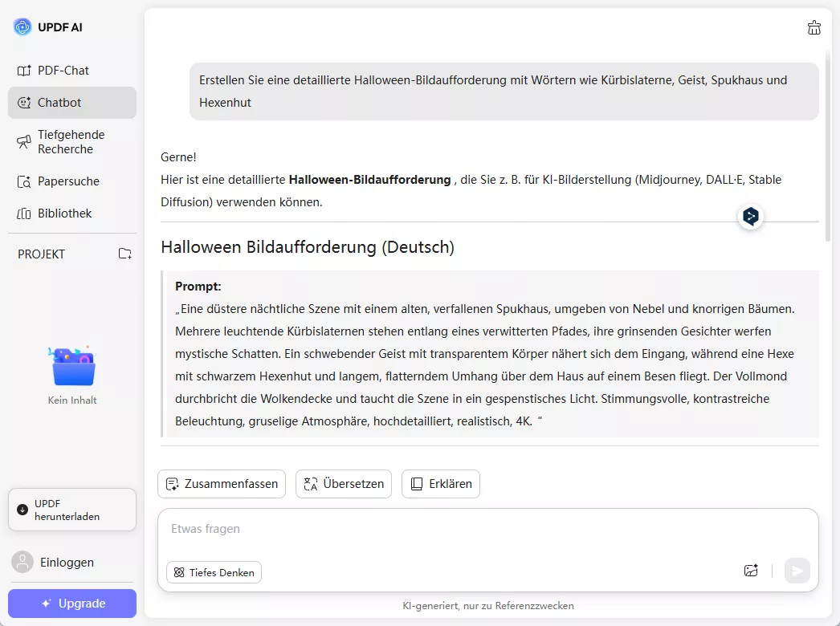Select the Chatbot menu item

pos(71,102)
